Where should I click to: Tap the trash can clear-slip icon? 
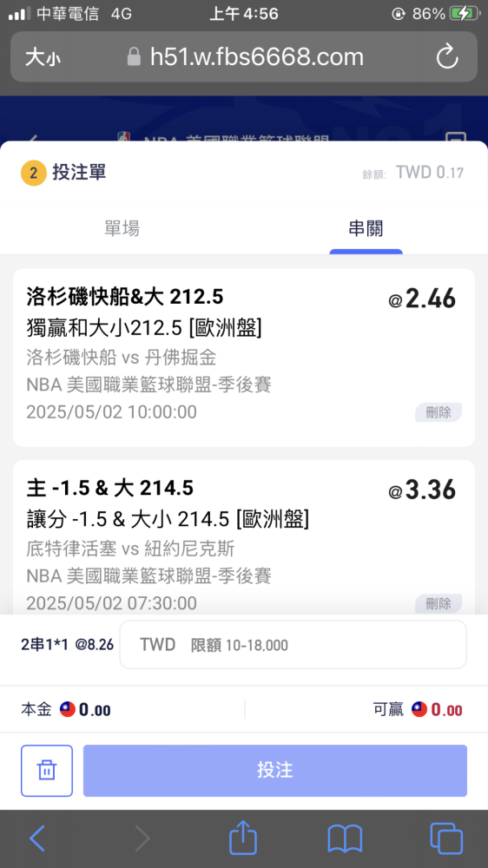(47, 771)
